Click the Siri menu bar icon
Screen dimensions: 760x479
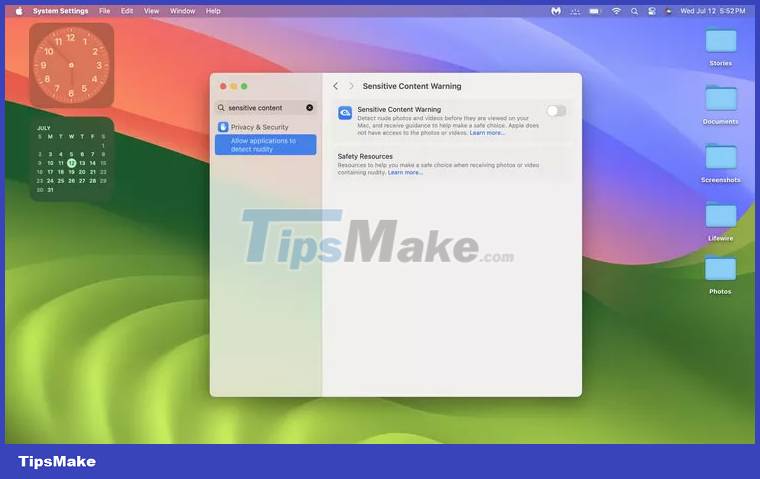click(668, 11)
